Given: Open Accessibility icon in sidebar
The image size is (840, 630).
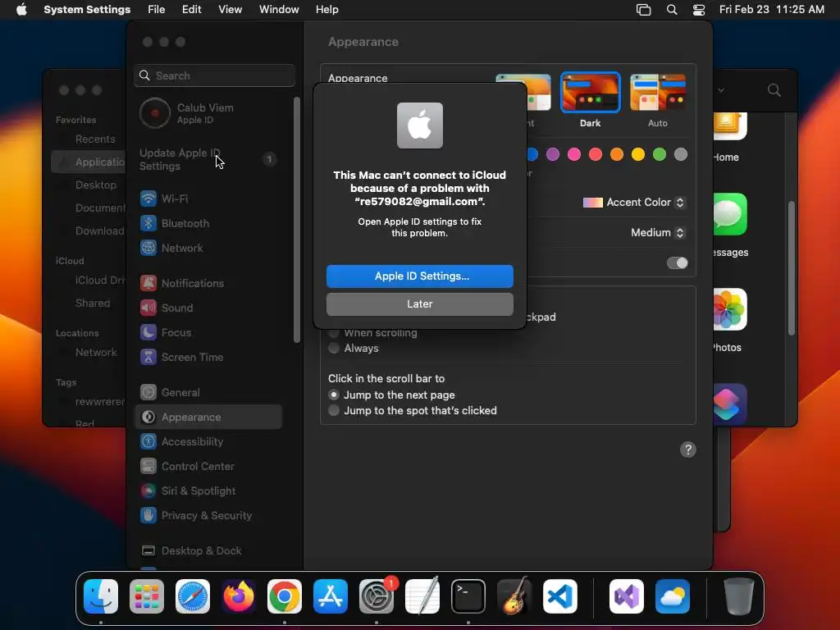Looking at the screenshot, I should coord(148,442).
